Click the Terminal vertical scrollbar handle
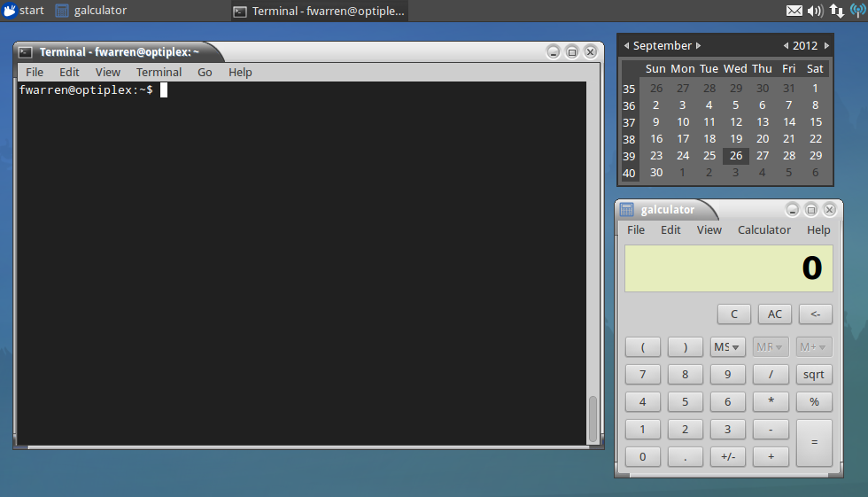Viewport: 868px width, 497px height. coord(593,418)
